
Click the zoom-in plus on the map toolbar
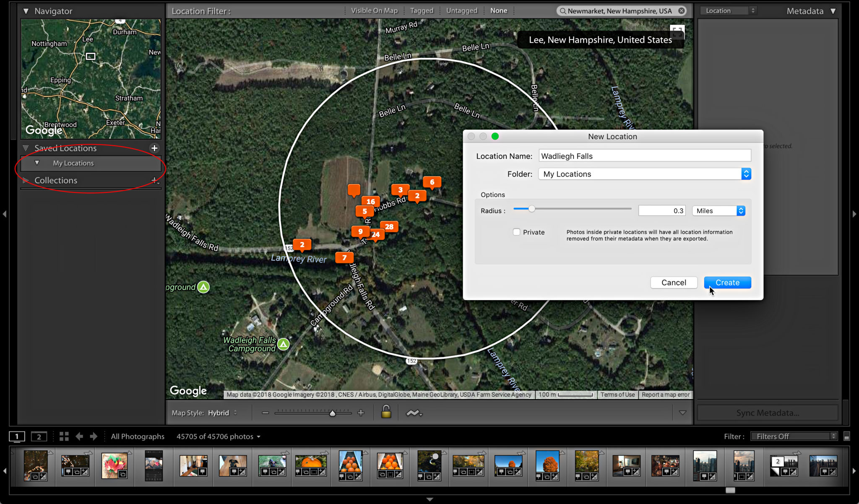click(360, 412)
